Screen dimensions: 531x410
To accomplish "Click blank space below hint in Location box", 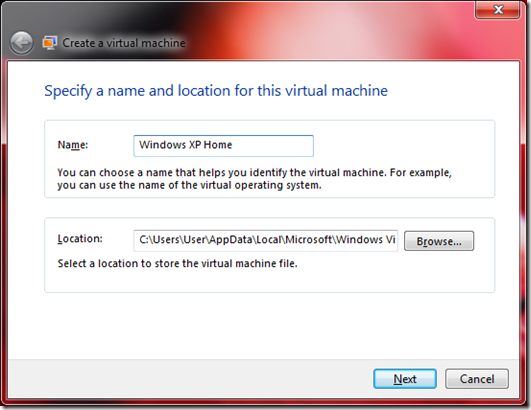I will coord(269,281).
